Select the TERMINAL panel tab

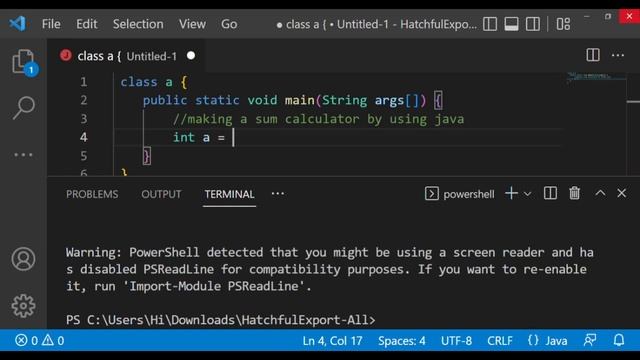click(229, 194)
